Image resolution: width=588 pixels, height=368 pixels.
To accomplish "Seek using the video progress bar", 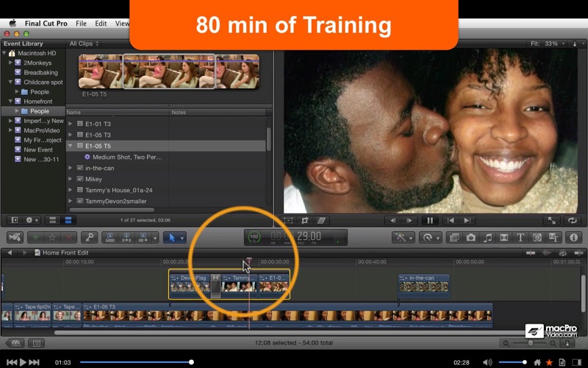I will pos(136,362).
